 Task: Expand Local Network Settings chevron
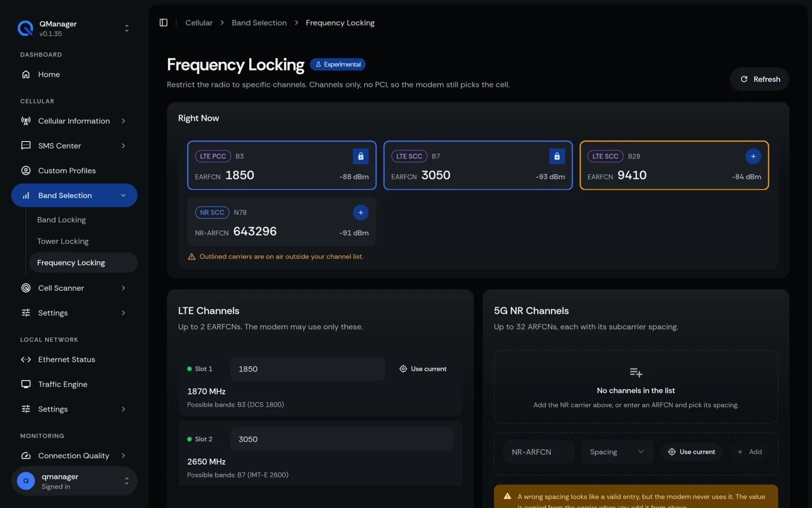point(123,409)
